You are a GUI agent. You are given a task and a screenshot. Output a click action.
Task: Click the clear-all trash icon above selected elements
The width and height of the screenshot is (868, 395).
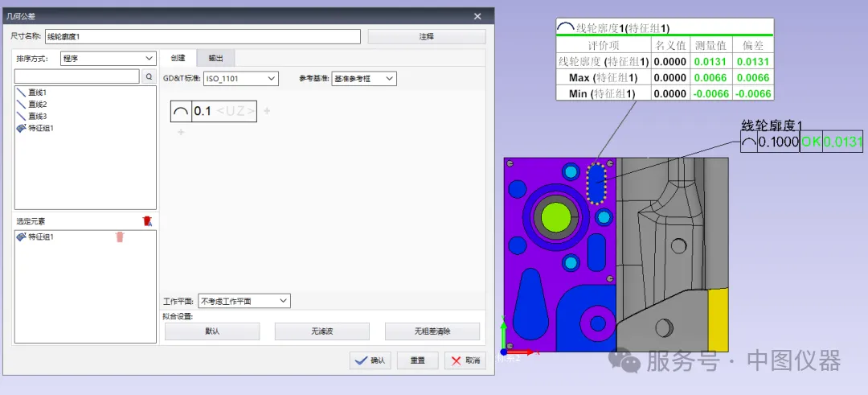pos(146,220)
